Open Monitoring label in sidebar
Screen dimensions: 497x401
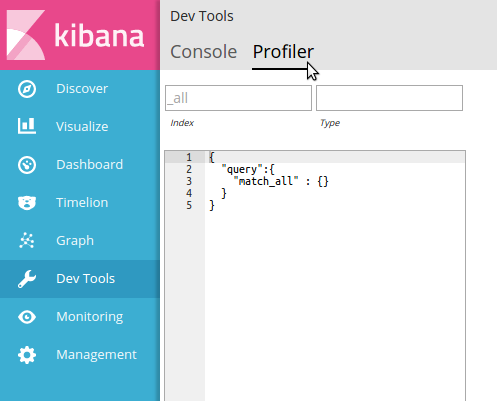(x=89, y=317)
